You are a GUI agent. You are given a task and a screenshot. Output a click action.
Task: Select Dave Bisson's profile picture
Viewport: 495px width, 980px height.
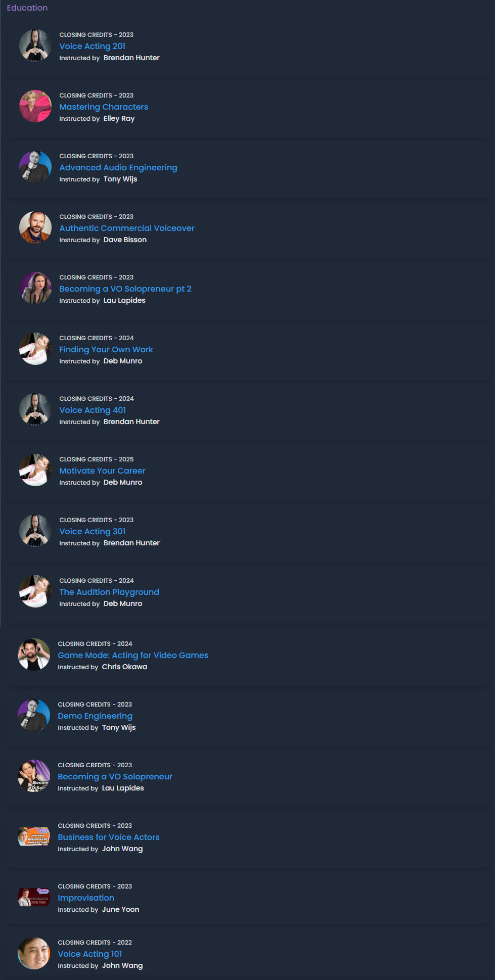pos(35,227)
